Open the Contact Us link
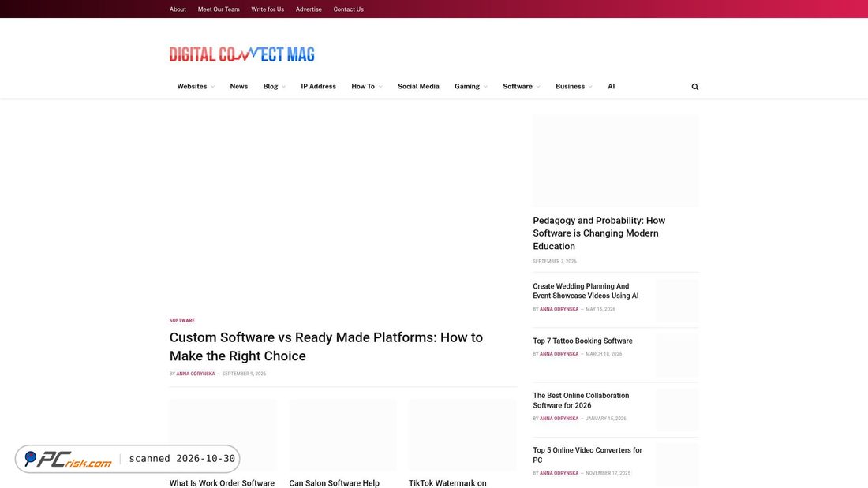 click(348, 9)
